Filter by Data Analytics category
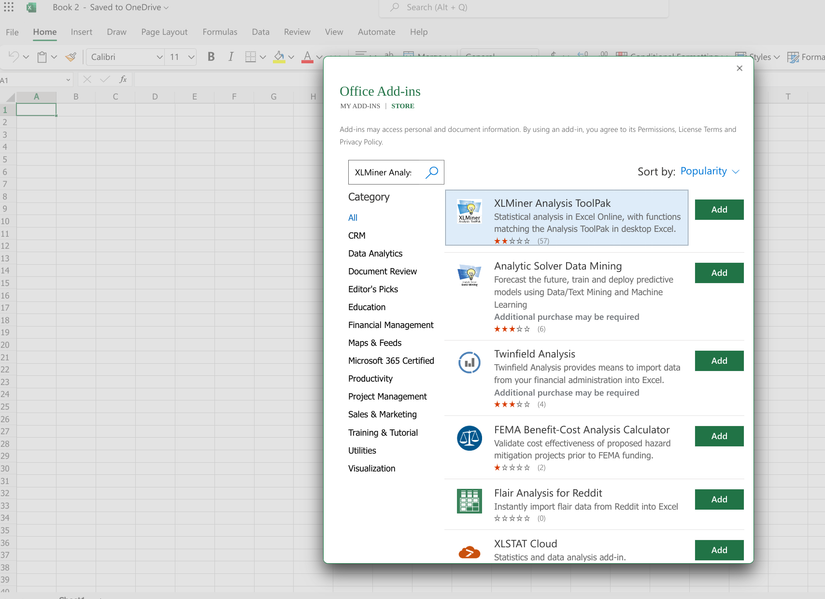Screen dimensions: 825x599 (x=375, y=253)
